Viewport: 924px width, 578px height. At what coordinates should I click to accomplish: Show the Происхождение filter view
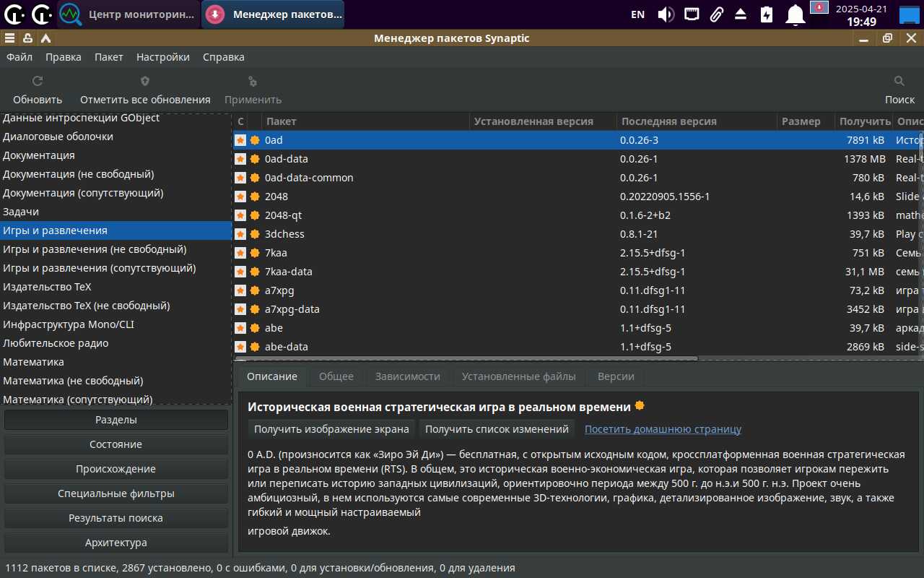pos(116,469)
